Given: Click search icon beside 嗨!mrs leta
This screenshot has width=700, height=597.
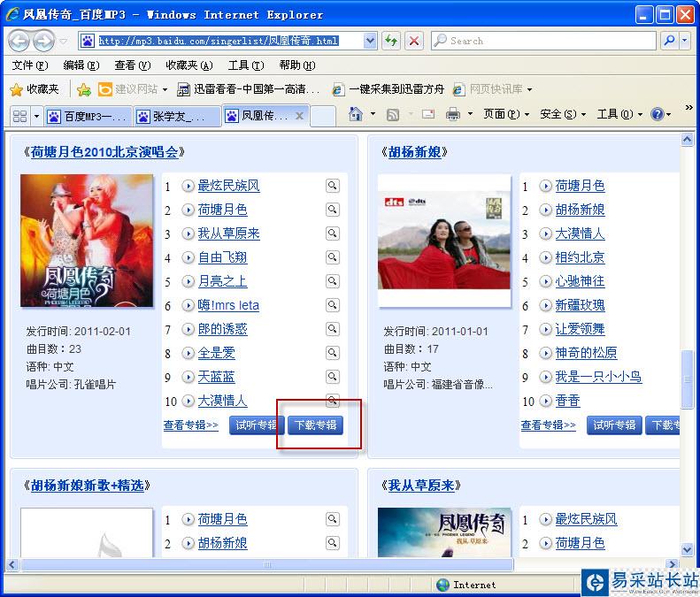Looking at the screenshot, I should [x=332, y=305].
